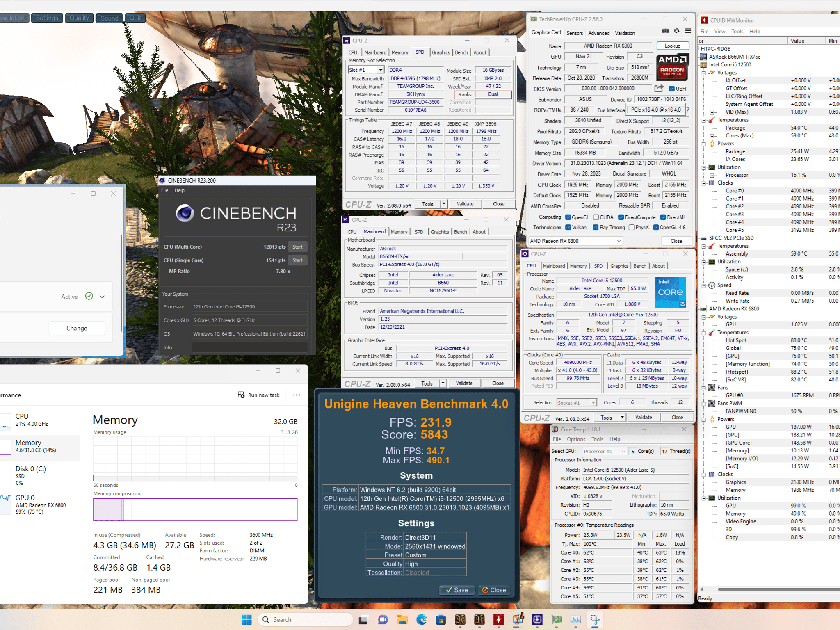
Task: Toggle the UEFI checkbox in GPU-Z
Action: [671, 89]
